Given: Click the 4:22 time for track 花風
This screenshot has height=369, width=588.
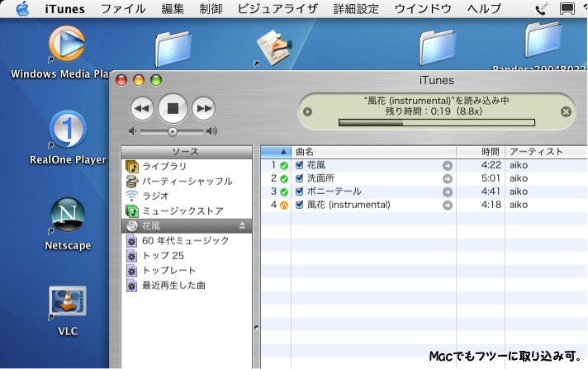Looking at the screenshot, I should (x=491, y=165).
